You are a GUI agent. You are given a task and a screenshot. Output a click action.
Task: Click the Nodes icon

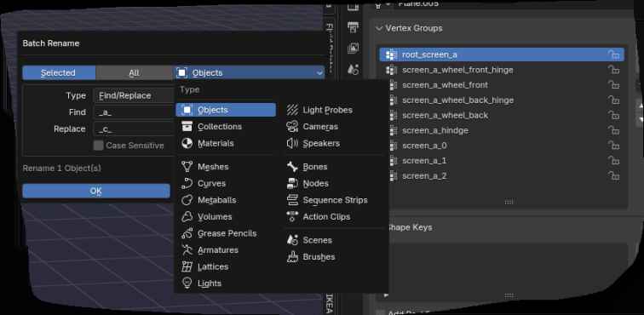[292, 184]
